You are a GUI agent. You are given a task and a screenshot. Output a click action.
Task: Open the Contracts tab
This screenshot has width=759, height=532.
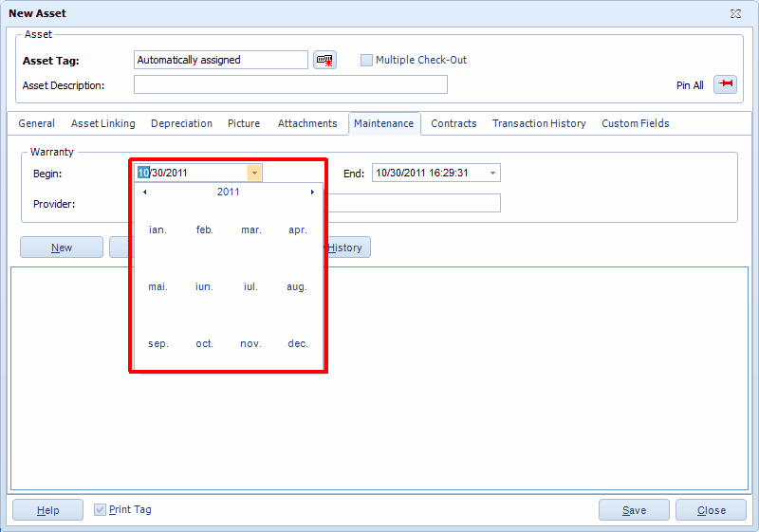454,123
